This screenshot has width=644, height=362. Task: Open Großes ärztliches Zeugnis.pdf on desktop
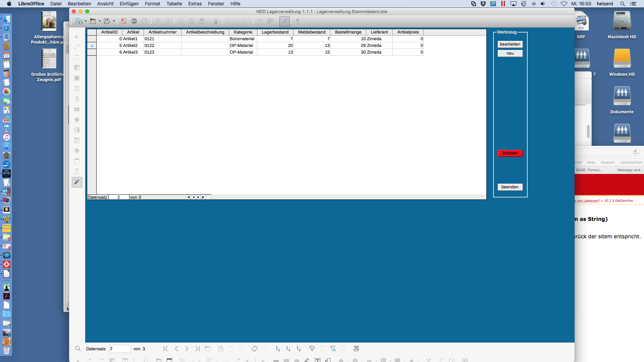[x=49, y=59]
